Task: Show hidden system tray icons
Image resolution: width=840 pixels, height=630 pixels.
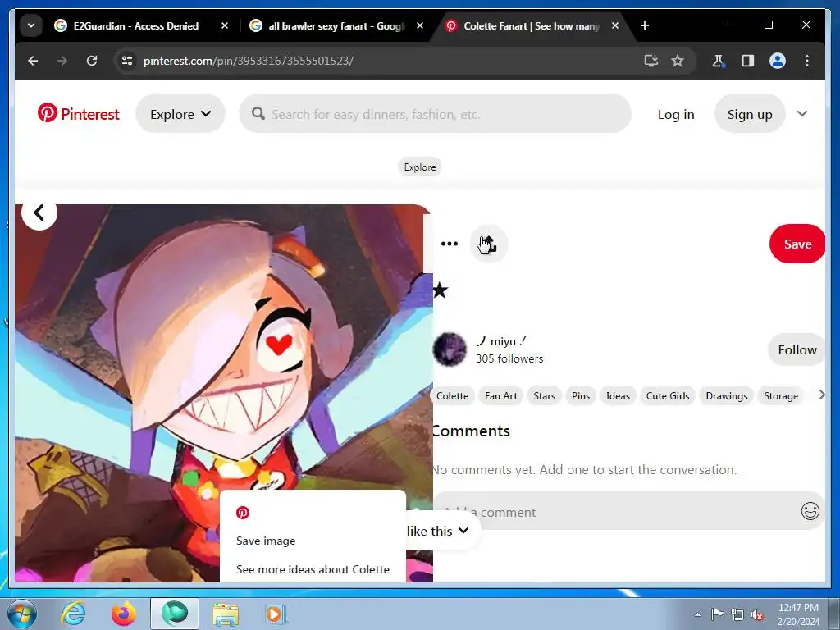Action: point(697,614)
